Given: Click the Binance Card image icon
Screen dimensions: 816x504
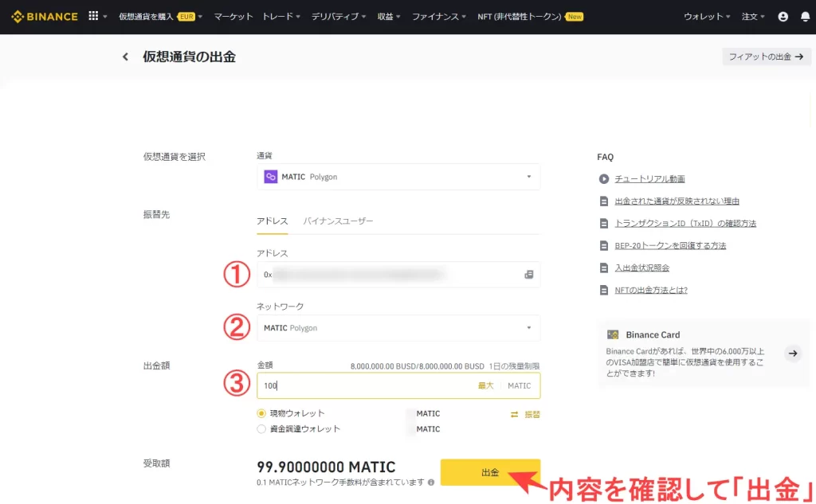Looking at the screenshot, I should 613,334.
